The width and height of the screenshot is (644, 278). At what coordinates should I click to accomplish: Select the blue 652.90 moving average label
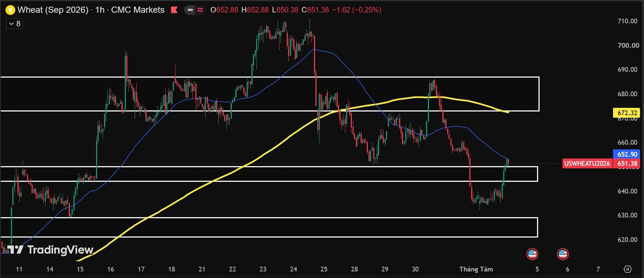click(627, 154)
